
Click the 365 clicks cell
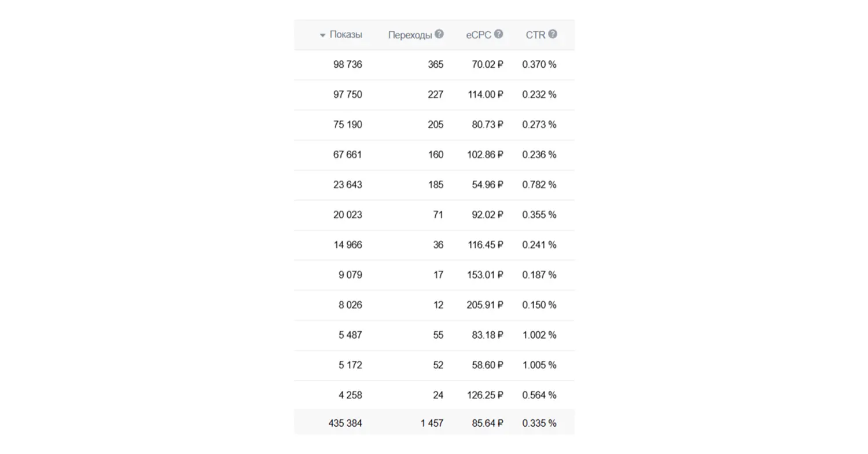click(x=436, y=64)
